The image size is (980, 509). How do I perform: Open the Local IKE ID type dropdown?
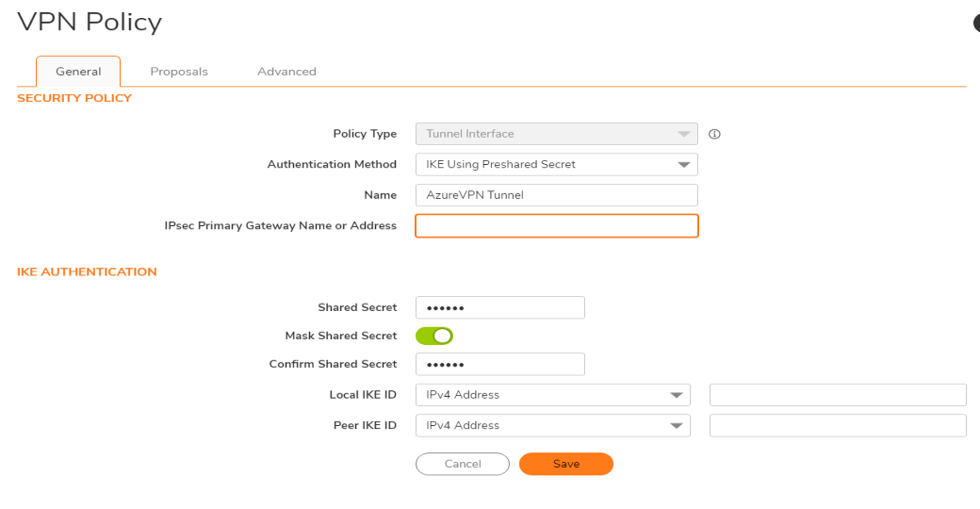[552, 395]
